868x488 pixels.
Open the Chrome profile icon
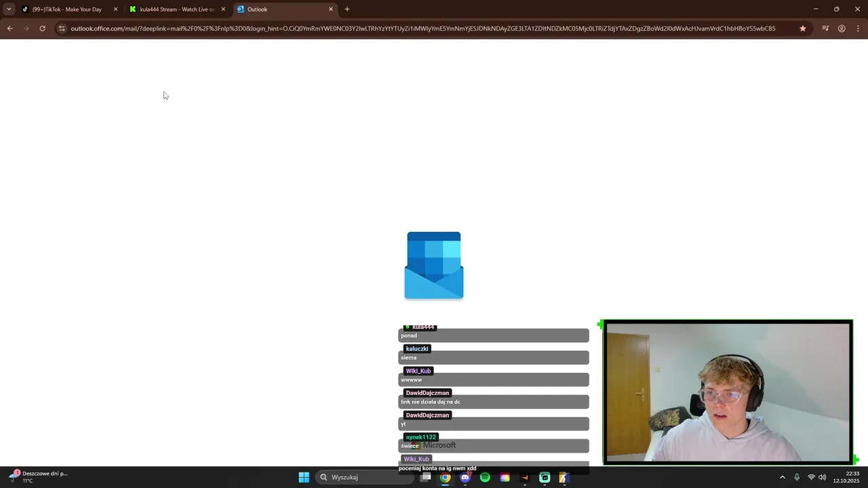click(x=842, y=28)
